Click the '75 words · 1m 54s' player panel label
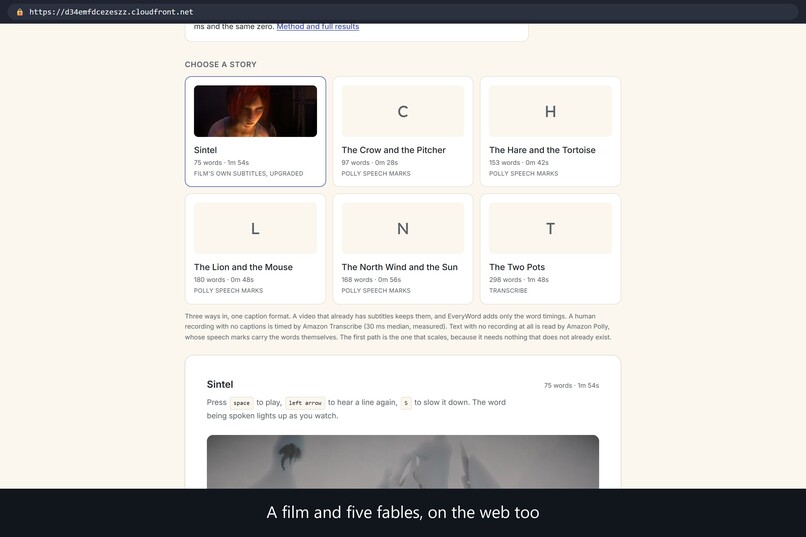This screenshot has width=806, height=537. coord(571,385)
